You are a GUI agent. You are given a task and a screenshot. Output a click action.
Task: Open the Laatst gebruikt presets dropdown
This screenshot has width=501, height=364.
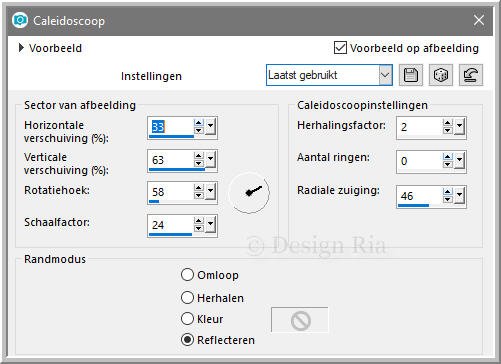click(x=385, y=75)
